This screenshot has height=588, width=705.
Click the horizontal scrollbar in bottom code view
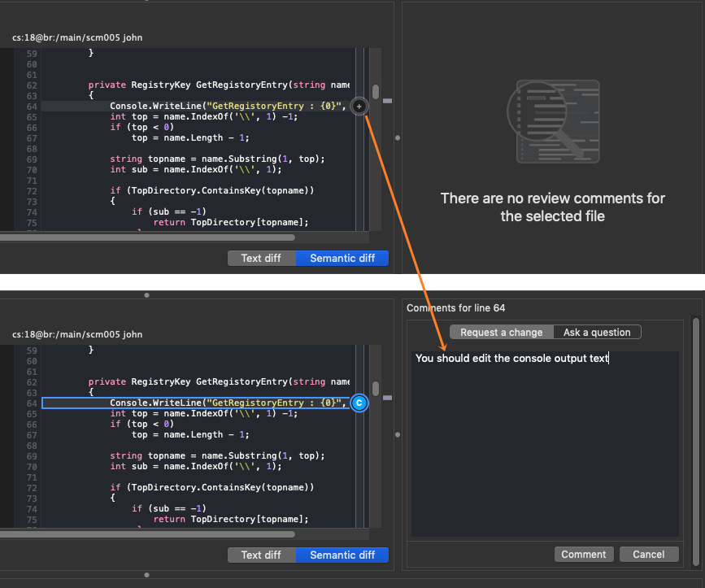click(x=147, y=534)
